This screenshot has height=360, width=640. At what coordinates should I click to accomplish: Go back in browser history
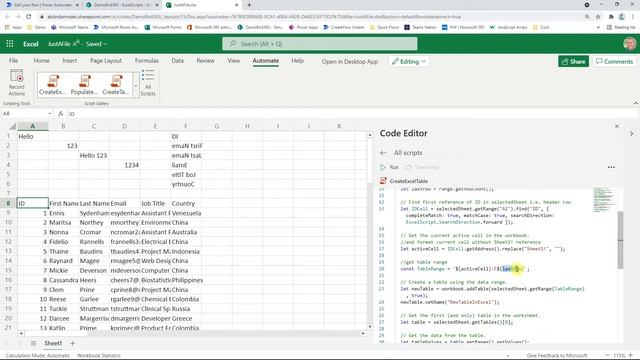(7, 17)
